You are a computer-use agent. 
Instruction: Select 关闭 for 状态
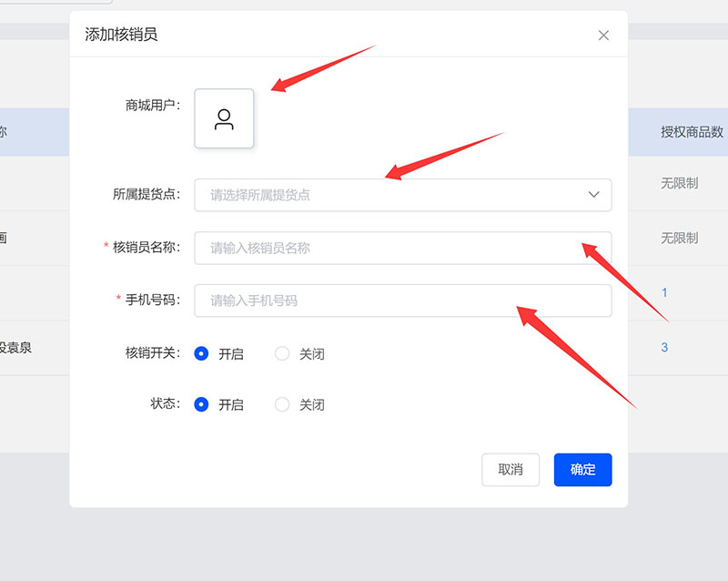[282, 404]
